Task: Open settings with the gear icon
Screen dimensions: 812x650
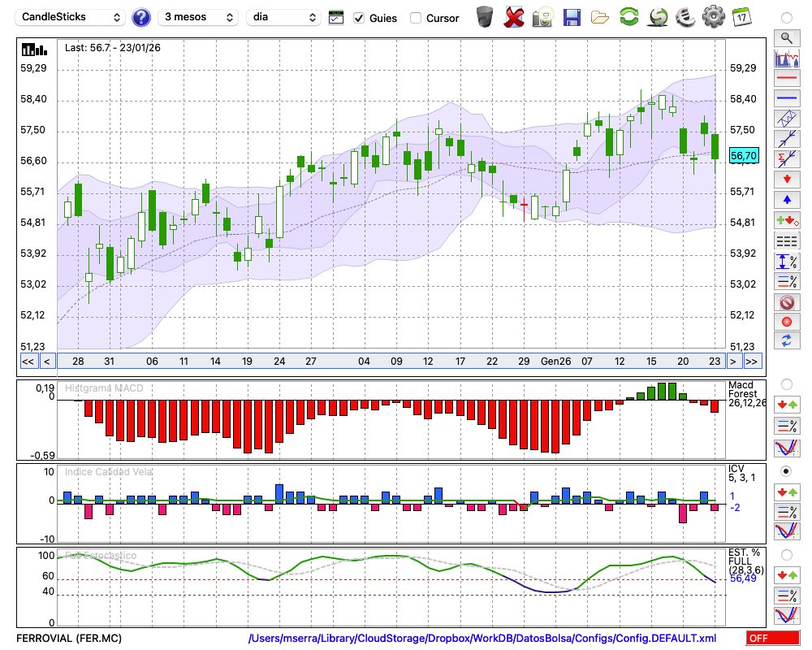Action: coord(712,17)
